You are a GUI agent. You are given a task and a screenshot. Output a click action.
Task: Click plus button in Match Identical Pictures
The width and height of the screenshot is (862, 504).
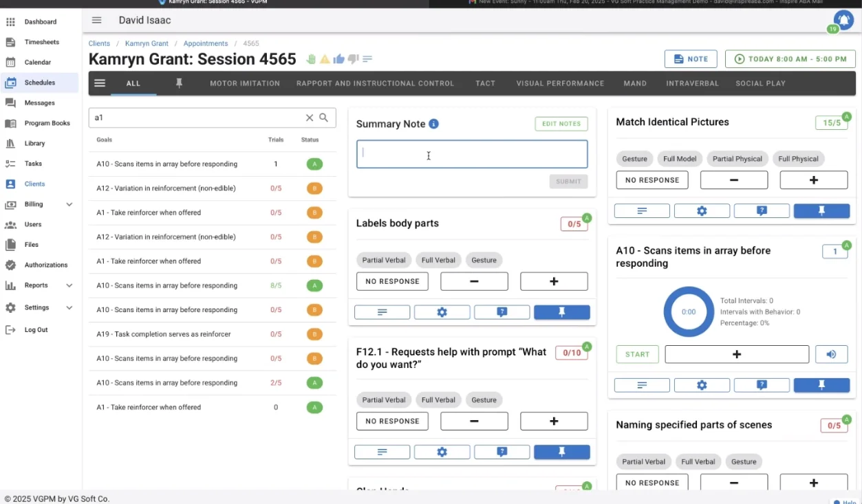[x=814, y=180]
